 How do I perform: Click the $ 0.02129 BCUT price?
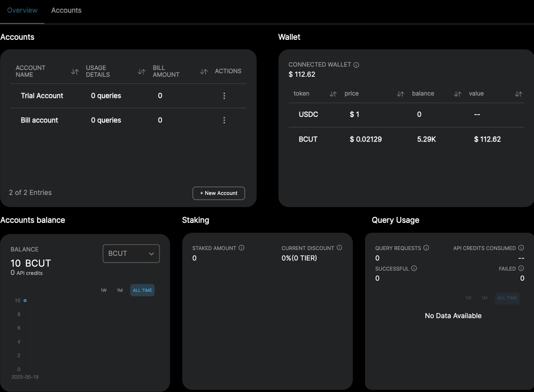point(366,139)
